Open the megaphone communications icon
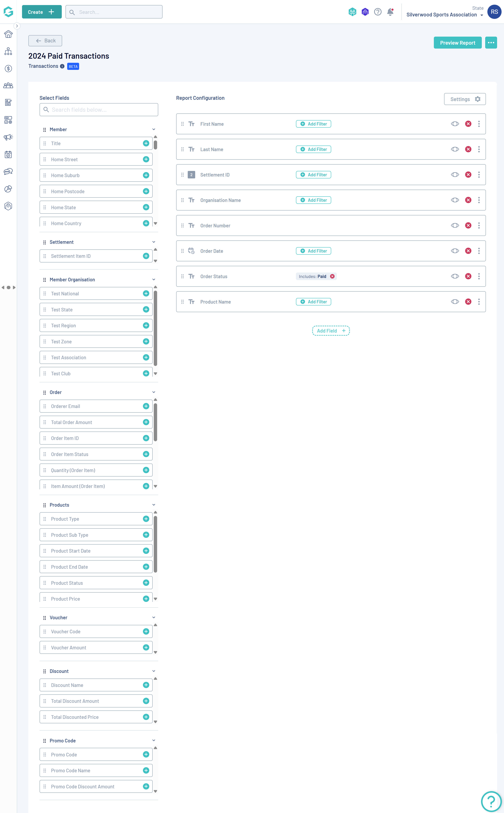This screenshot has height=813, width=504. click(x=8, y=137)
